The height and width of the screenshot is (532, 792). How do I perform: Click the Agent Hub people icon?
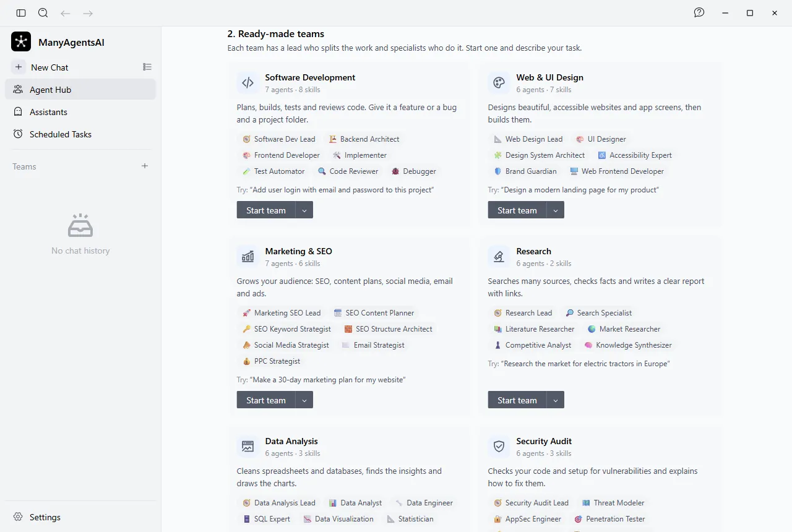18,90
